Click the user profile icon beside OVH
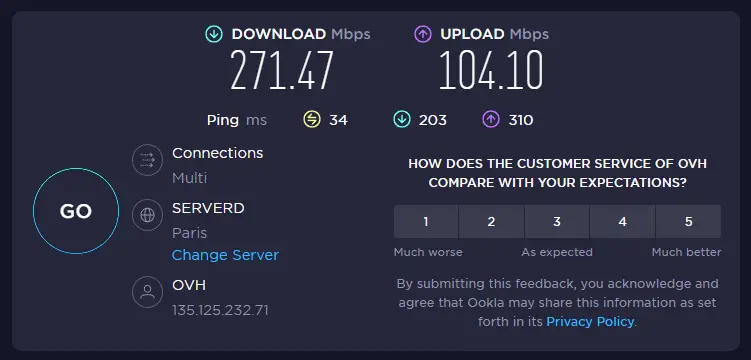751x360 pixels. pos(148,292)
